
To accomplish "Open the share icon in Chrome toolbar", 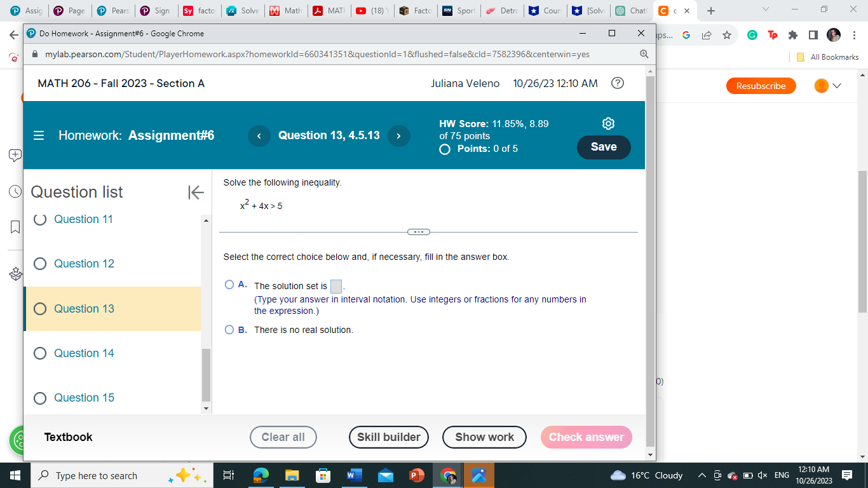I will tap(706, 36).
